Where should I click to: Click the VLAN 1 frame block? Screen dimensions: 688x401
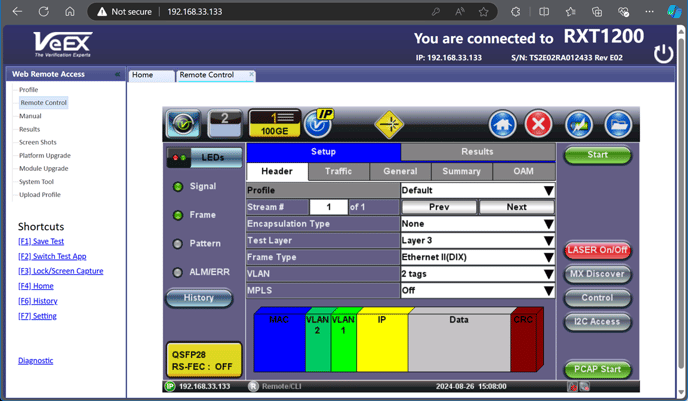point(344,340)
